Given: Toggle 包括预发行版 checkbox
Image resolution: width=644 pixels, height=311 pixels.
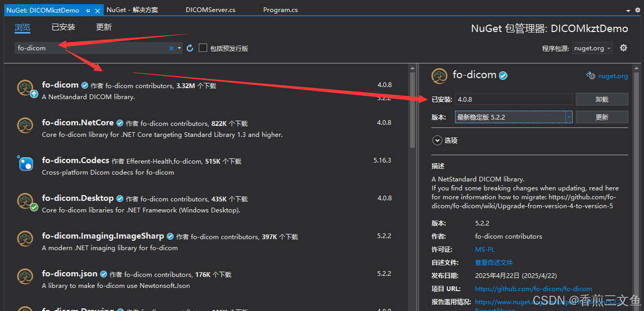Looking at the screenshot, I should click(203, 48).
